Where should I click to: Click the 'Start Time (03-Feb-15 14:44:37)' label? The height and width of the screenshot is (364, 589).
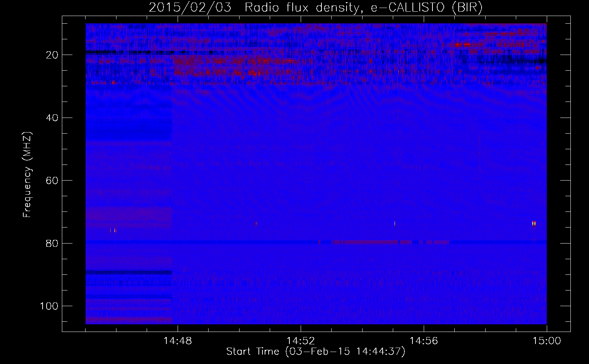pos(316,352)
